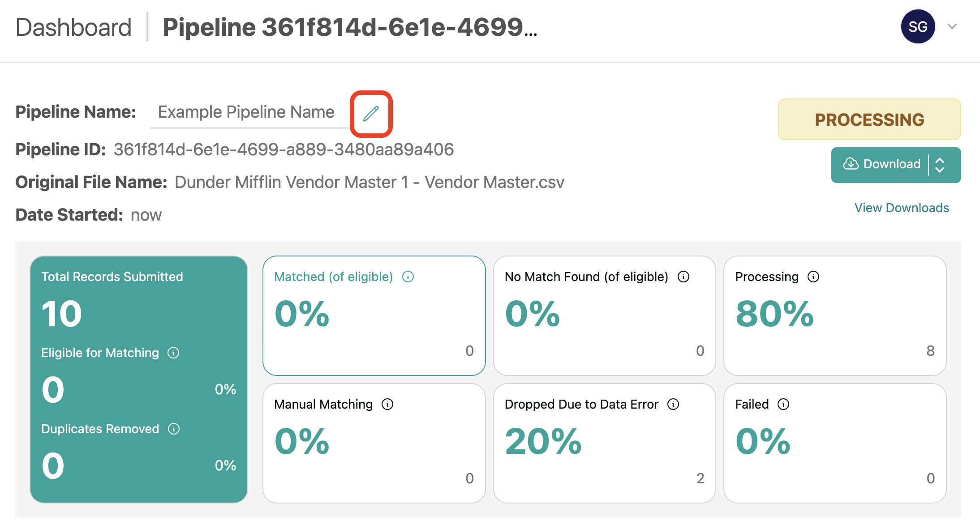Click info icon beside Manual Matching
The image size is (980, 529).
click(x=387, y=405)
